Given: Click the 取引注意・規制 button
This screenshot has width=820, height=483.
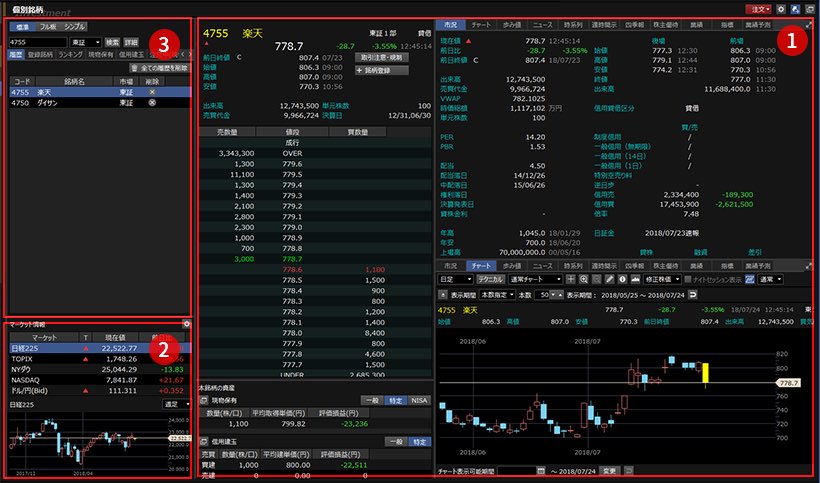Looking at the screenshot, I should coord(382,58).
